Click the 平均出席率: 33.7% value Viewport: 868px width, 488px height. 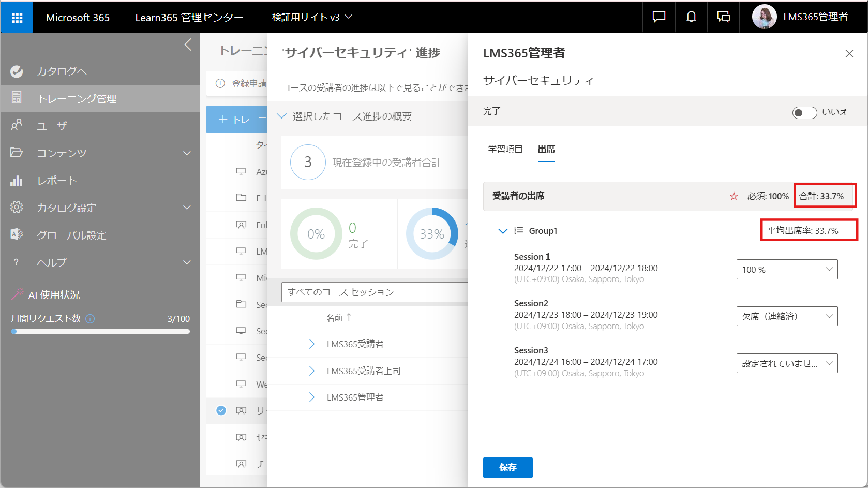803,231
